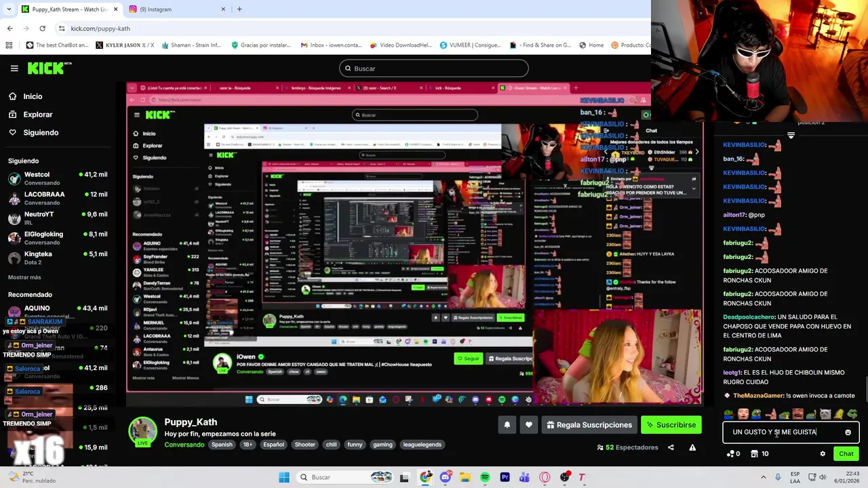Focus the Kick Buscar search field
The image size is (868, 488).
pyautogui.click(x=434, y=68)
